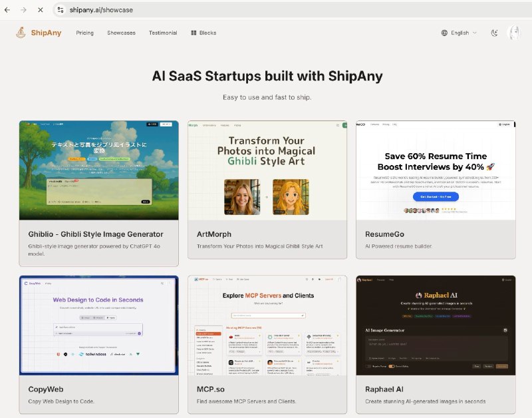Click the ShipAny sailboat logo icon
This screenshot has height=418, width=532.
pos(21,33)
